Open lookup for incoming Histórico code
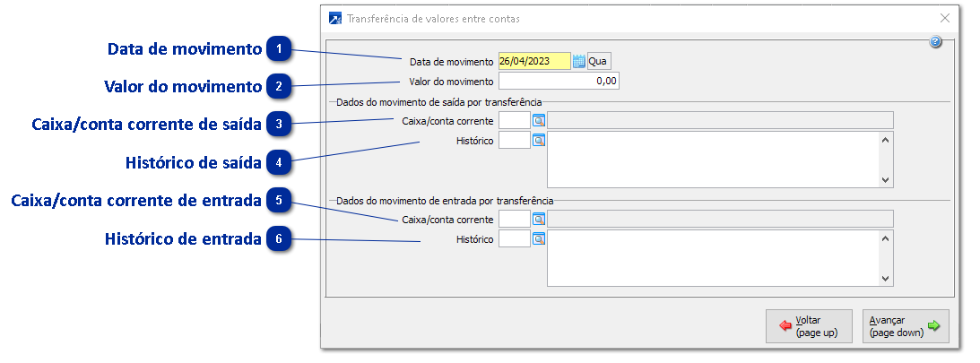The height and width of the screenshot is (363, 980). tap(539, 238)
